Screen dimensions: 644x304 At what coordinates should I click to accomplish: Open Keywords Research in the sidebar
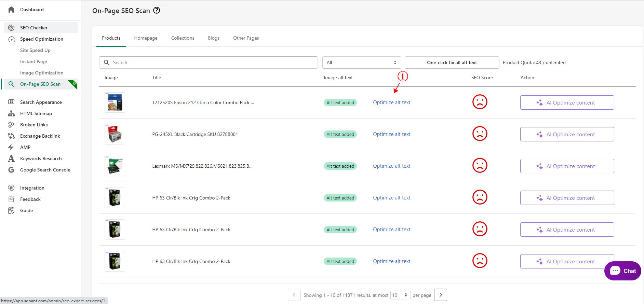coord(41,158)
